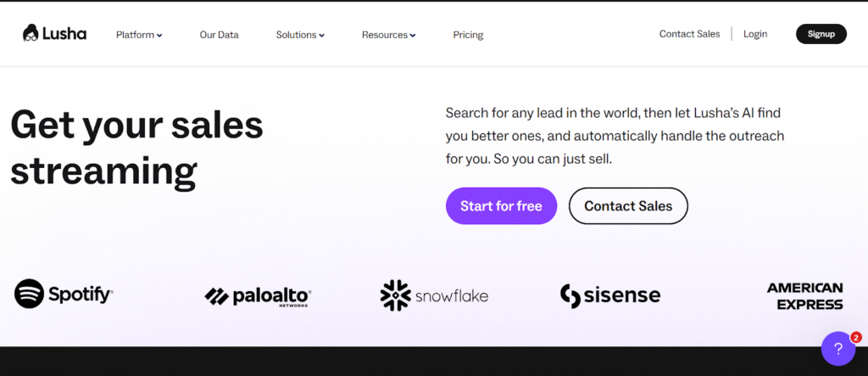Click the outlined Contact Sales button
Screen dimensions: 868x376
(628, 205)
